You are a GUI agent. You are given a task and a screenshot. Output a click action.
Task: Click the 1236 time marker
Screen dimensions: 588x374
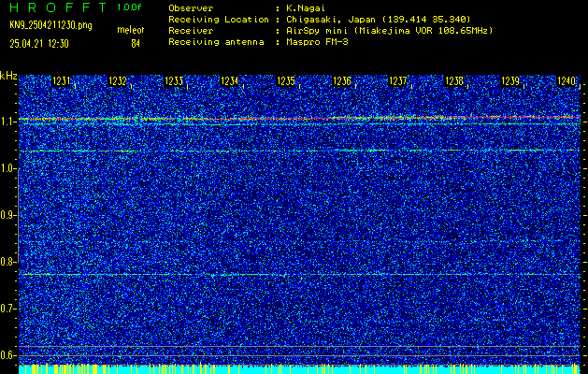coord(342,81)
